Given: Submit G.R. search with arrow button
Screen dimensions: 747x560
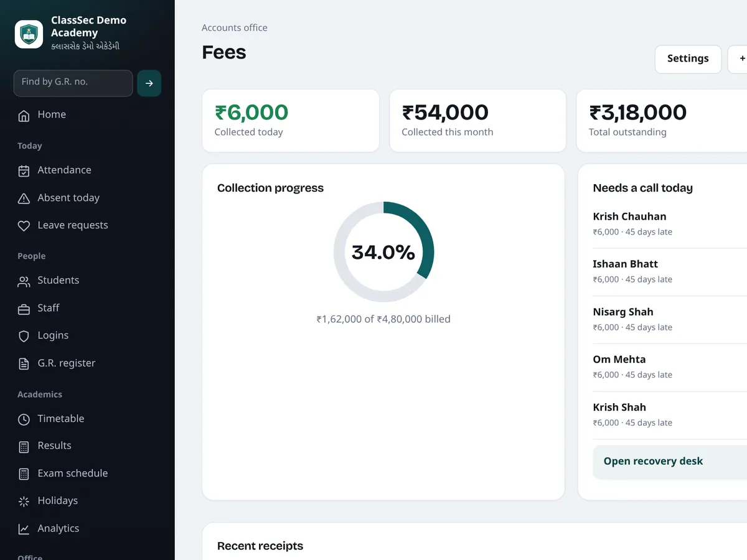Looking at the screenshot, I should coord(149,83).
